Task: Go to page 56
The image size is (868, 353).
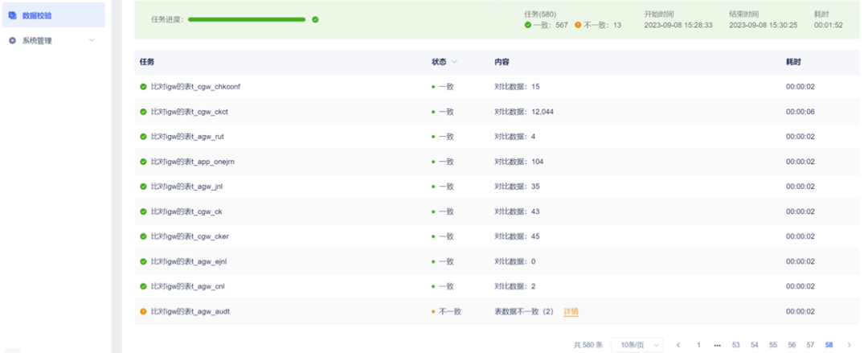Action: pos(792,345)
